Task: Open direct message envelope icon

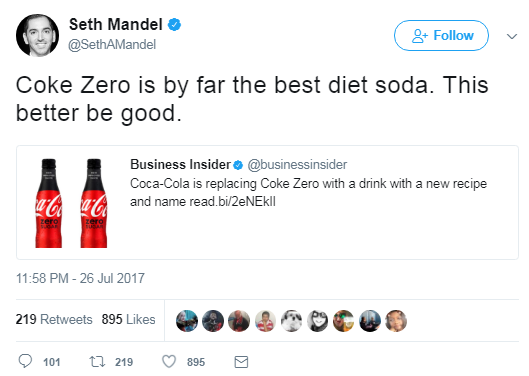Action: pos(241,362)
